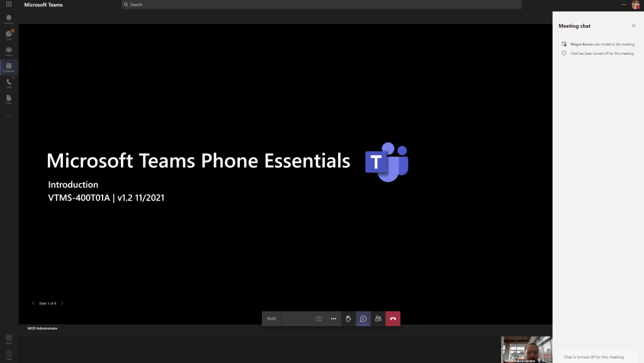Toggle raise hand in meeting toolbar
Image resolution: width=644 pixels, height=363 pixels.
[x=348, y=319]
